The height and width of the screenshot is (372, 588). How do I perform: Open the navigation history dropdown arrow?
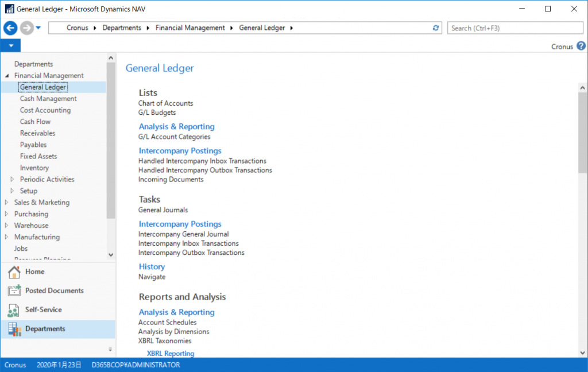(38, 28)
